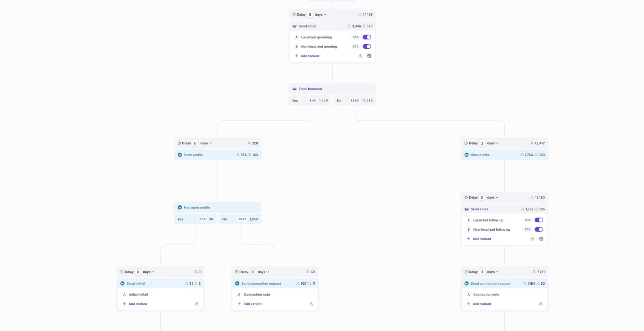644x331 pixels.
Task: Open days dropdown on delay with 12,180
Action: point(493,197)
